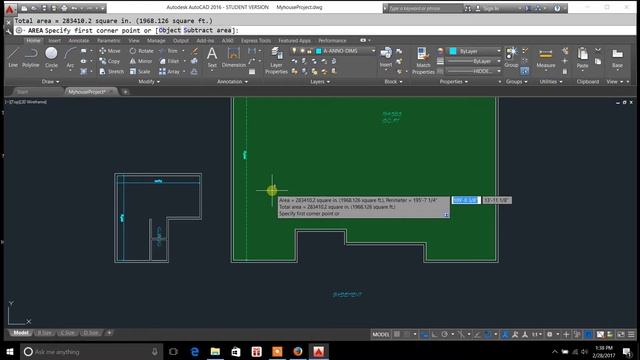
Task: Select the Dimension tool
Action: tap(233, 57)
